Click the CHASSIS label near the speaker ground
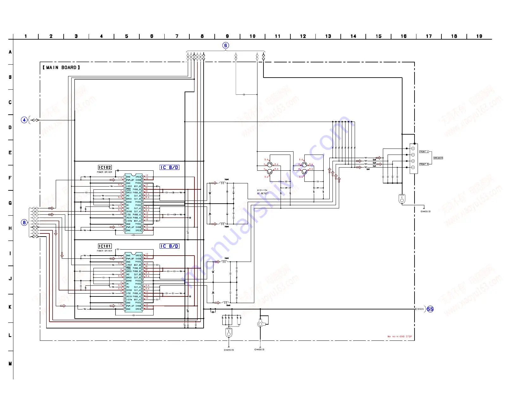This screenshot has width=532, height=400. point(426,212)
